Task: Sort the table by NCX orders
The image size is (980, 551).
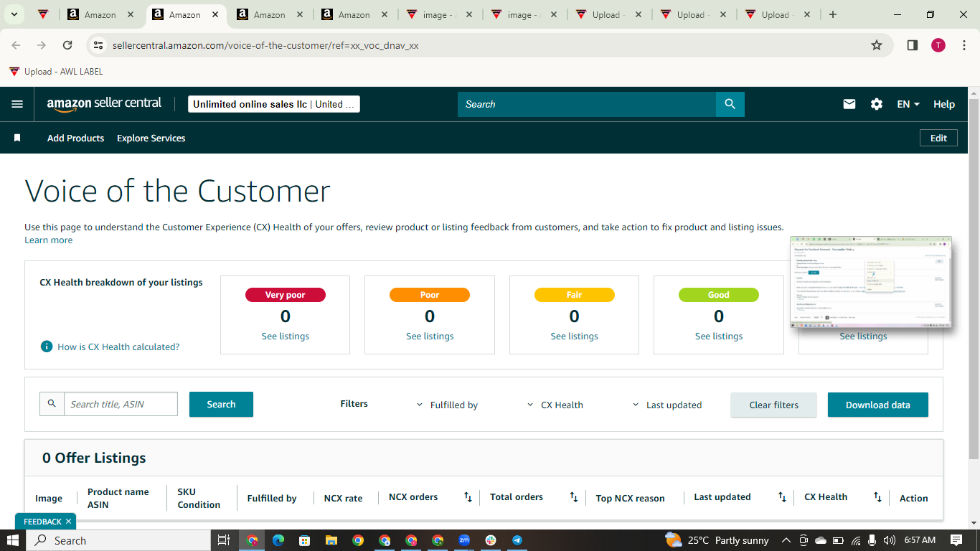Action: point(468,496)
